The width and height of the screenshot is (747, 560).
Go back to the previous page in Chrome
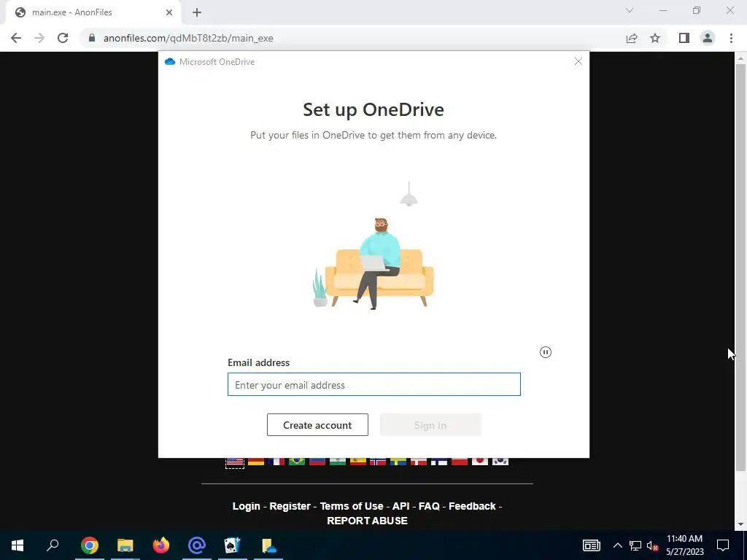pos(16,38)
